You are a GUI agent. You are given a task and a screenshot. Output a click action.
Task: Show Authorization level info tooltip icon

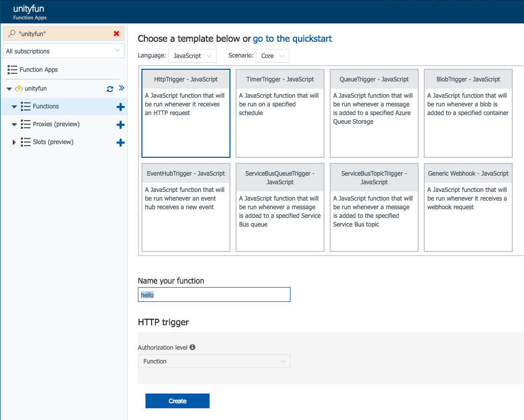tap(192, 347)
